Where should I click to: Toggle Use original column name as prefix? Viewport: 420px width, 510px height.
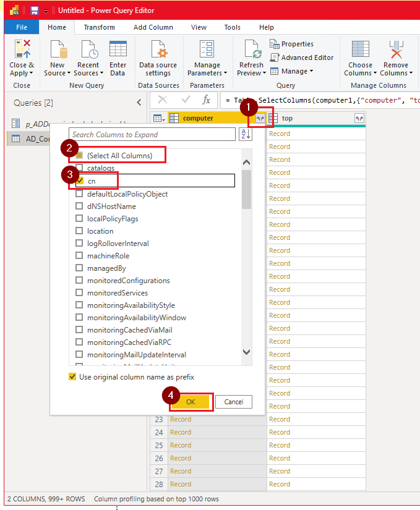point(72,376)
